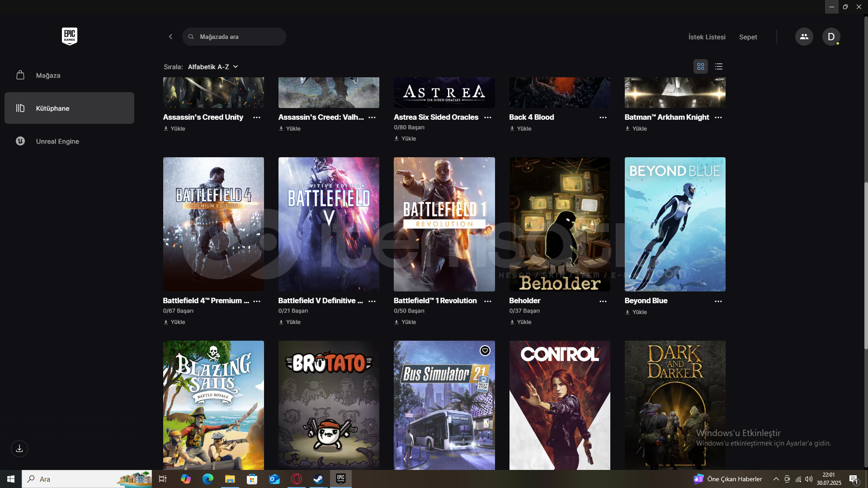Open the Mağaza store section
868x488 pixels.
click(69, 75)
